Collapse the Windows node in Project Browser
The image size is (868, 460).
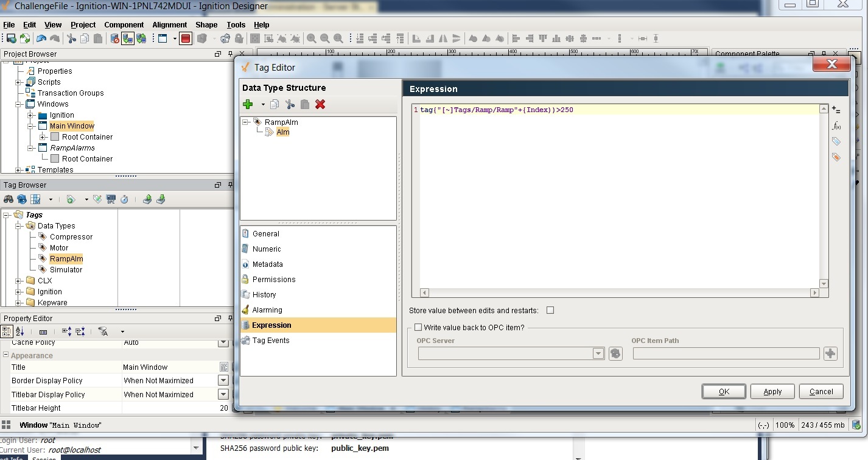tap(18, 104)
